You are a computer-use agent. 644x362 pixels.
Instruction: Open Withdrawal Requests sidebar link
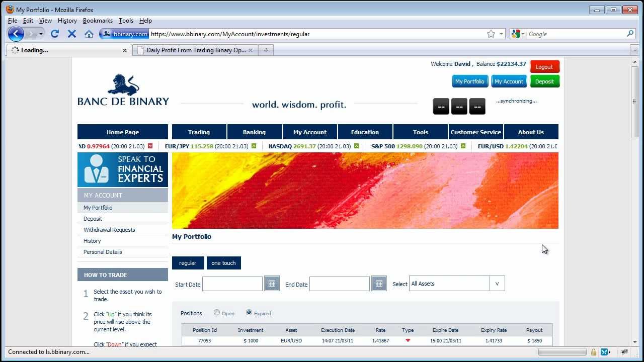point(109,230)
